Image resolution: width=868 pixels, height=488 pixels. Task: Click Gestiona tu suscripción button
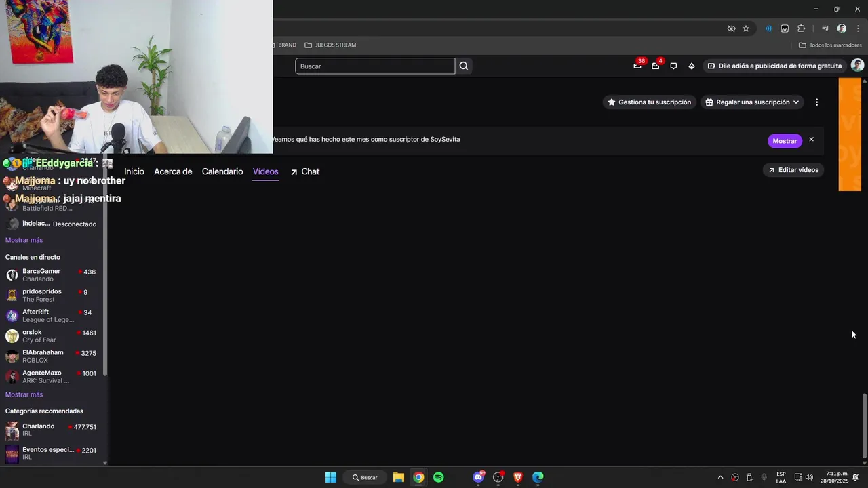coord(650,102)
